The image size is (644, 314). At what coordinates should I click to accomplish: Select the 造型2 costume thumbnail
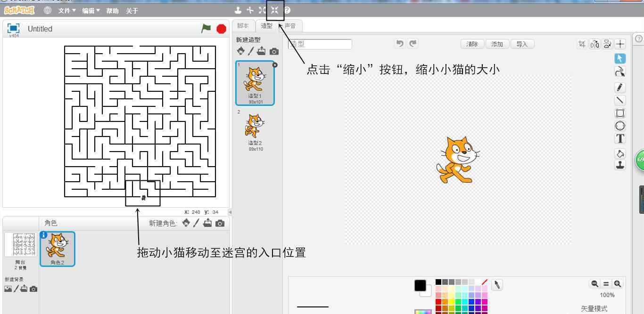[x=255, y=130]
